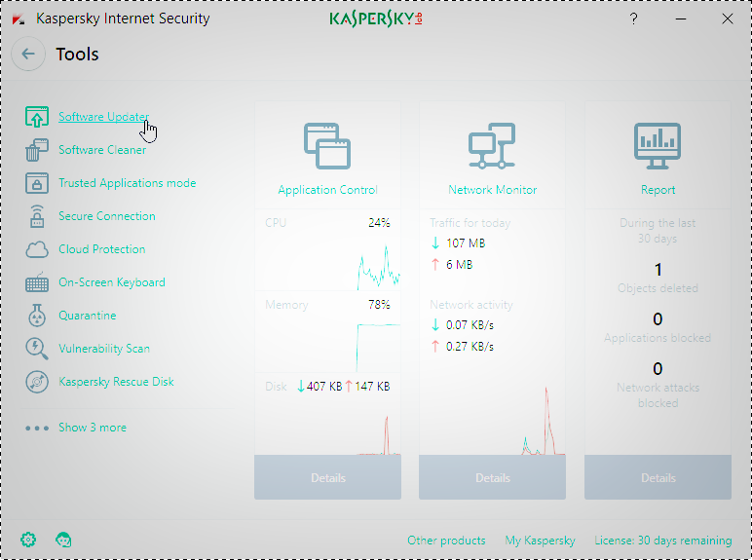Open the My Kaspersky link

(540, 541)
